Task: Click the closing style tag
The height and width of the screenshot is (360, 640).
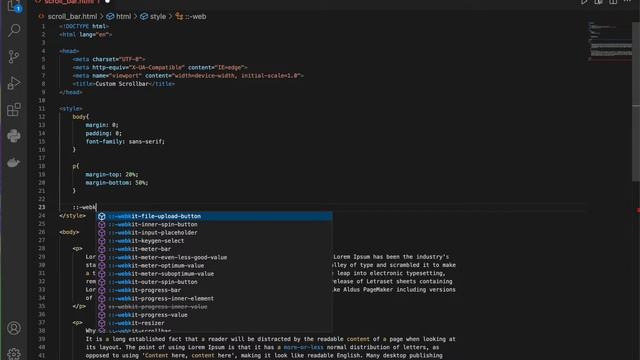Action: click(x=72, y=216)
